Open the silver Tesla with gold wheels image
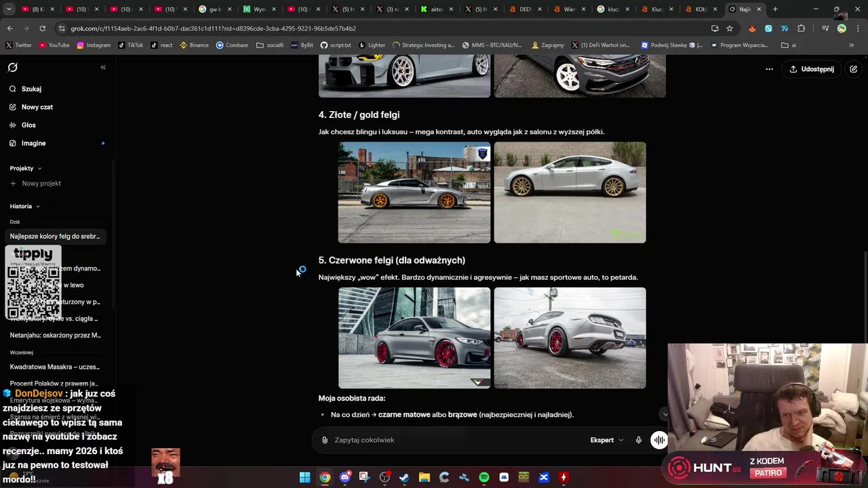The image size is (868, 488). pos(570,192)
